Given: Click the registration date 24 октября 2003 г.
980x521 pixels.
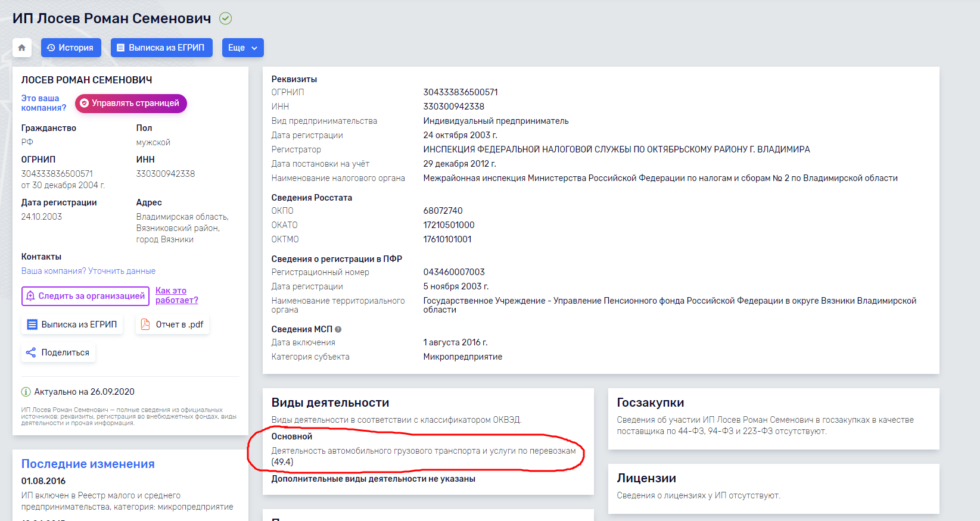Looking at the screenshot, I should [461, 135].
